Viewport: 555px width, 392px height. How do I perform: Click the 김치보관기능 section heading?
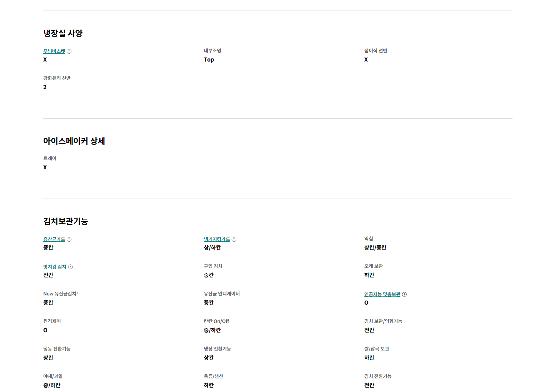point(66,221)
